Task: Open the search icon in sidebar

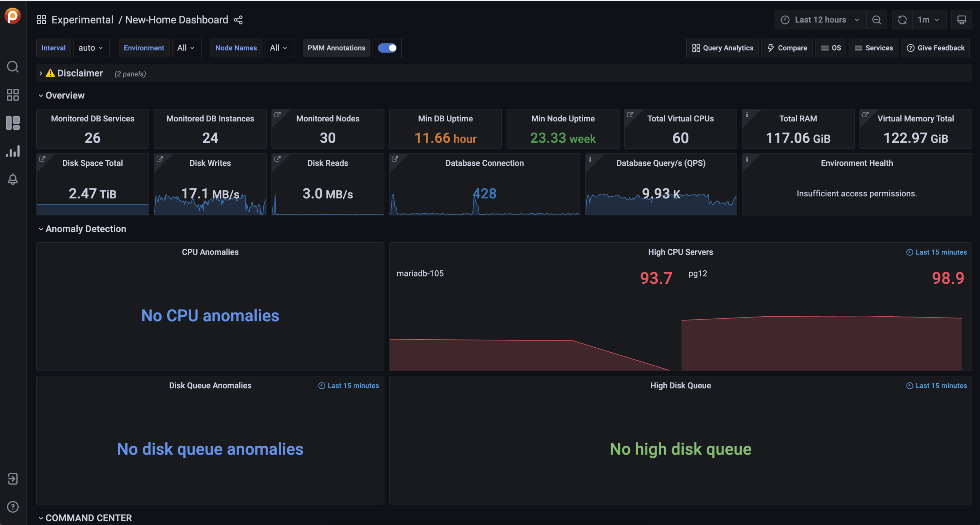Action: [13, 67]
